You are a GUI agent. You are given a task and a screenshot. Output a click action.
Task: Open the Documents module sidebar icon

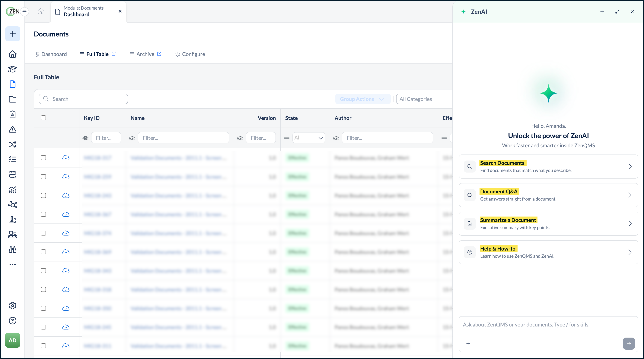(12, 84)
